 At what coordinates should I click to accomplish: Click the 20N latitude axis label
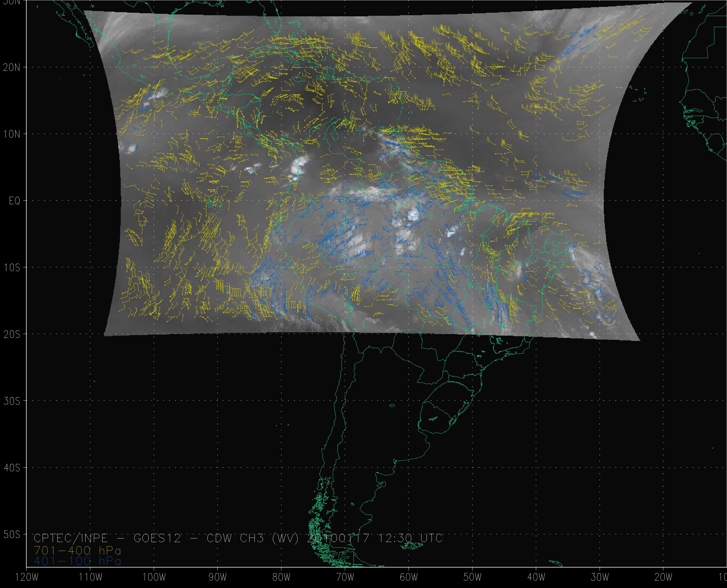[x=12, y=68]
